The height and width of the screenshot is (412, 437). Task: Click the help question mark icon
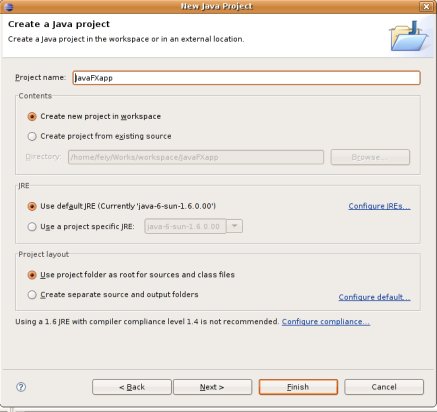[21, 387]
